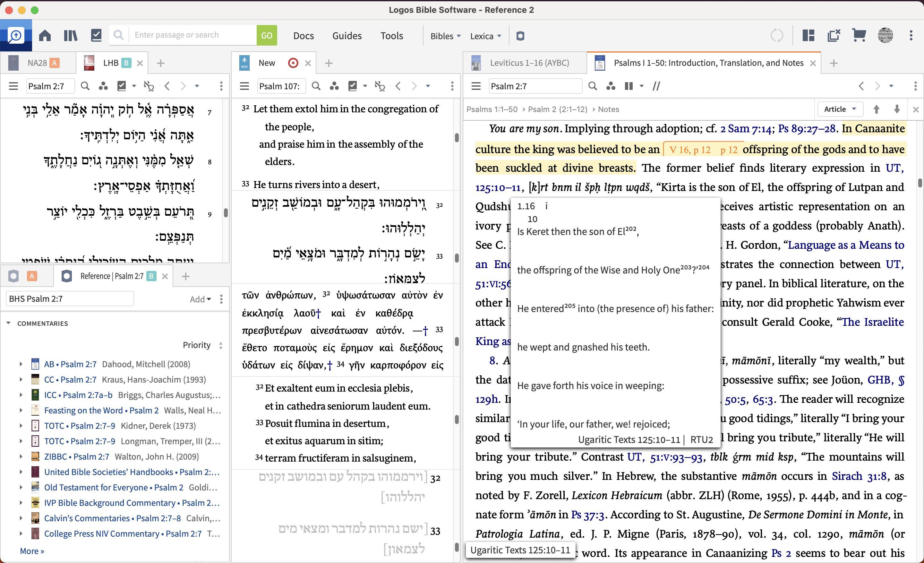Open the shopping cart icon
Viewport: 924px width, 563px height.
pyautogui.click(x=859, y=36)
